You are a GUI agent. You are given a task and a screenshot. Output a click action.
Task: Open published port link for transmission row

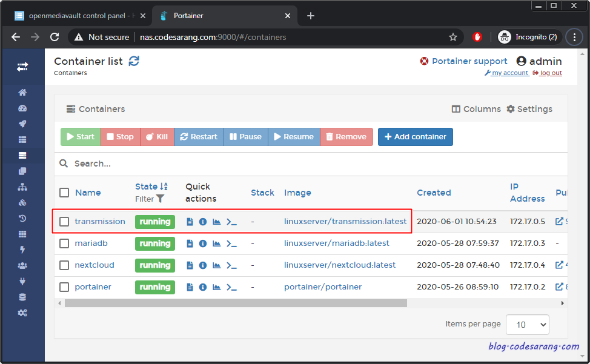coord(560,222)
